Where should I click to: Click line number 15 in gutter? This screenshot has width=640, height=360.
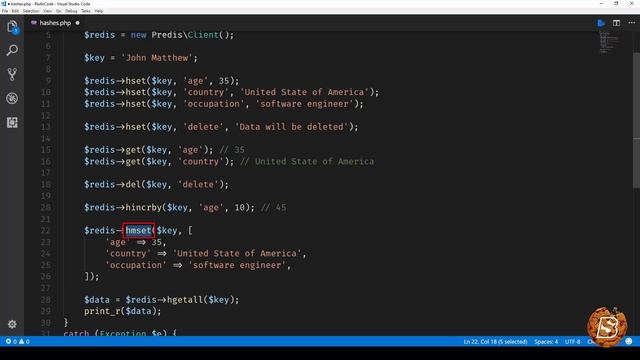pyautogui.click(x=46, y=150)
